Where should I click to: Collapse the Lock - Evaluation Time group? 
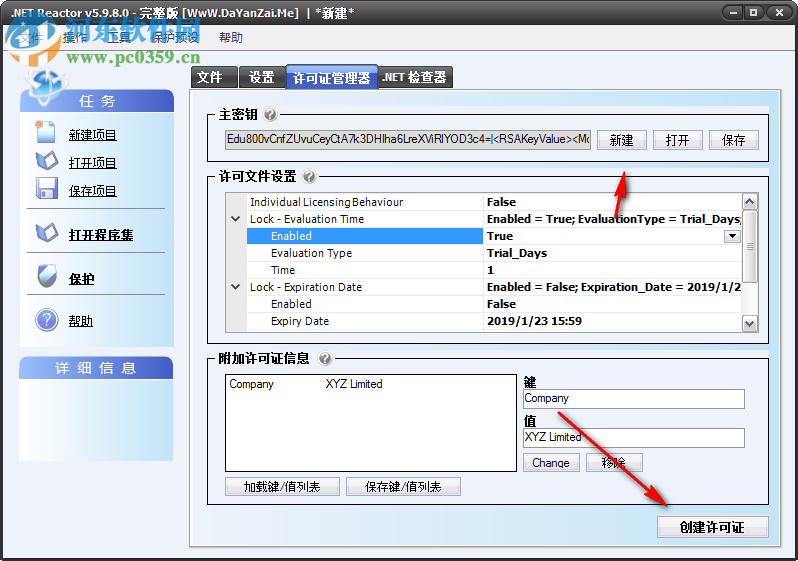point(236,219)
